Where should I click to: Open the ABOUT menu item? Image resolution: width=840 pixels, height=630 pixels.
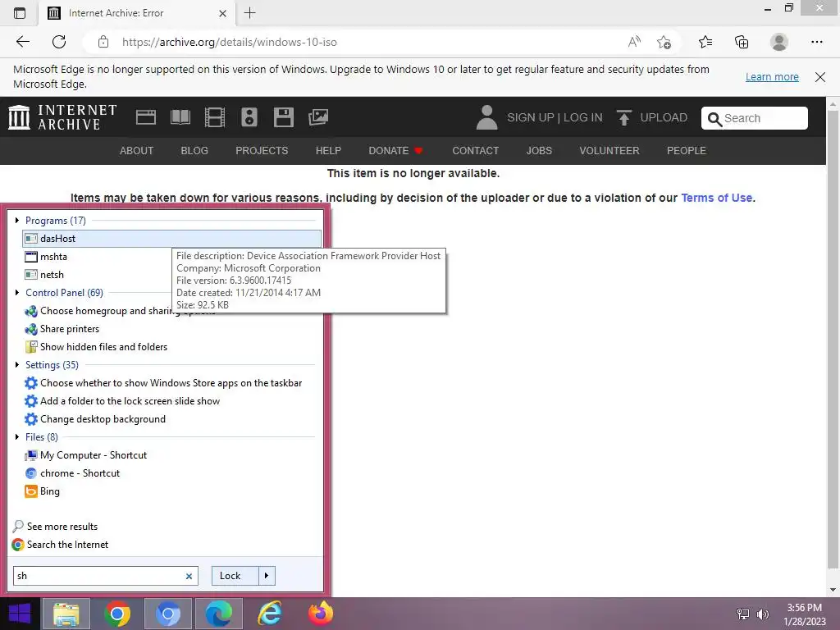[137, 151]
